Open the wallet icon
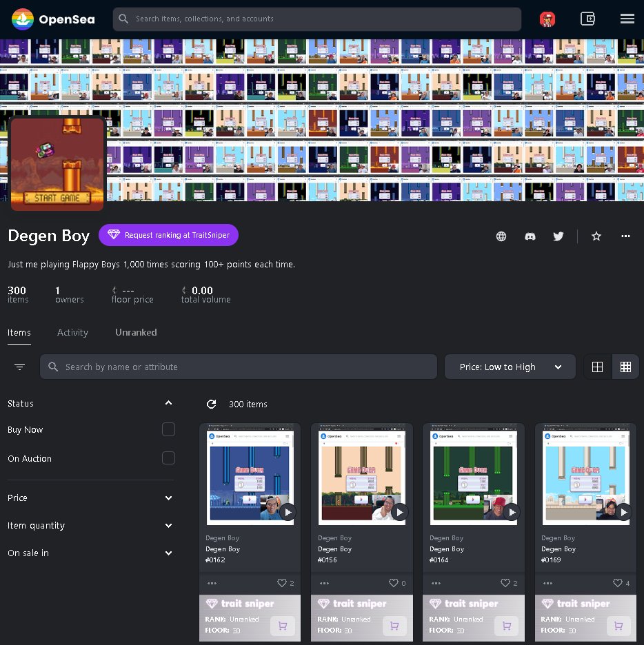Image resolution: width=644 pixels, height=645 pixels. (x=587, y=19)
